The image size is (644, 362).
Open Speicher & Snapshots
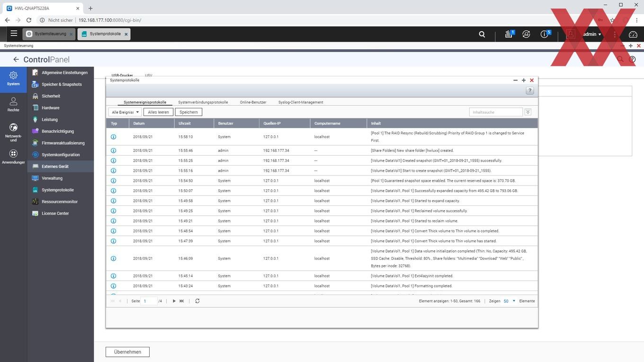pyautogui.click(x=61, y=84)
